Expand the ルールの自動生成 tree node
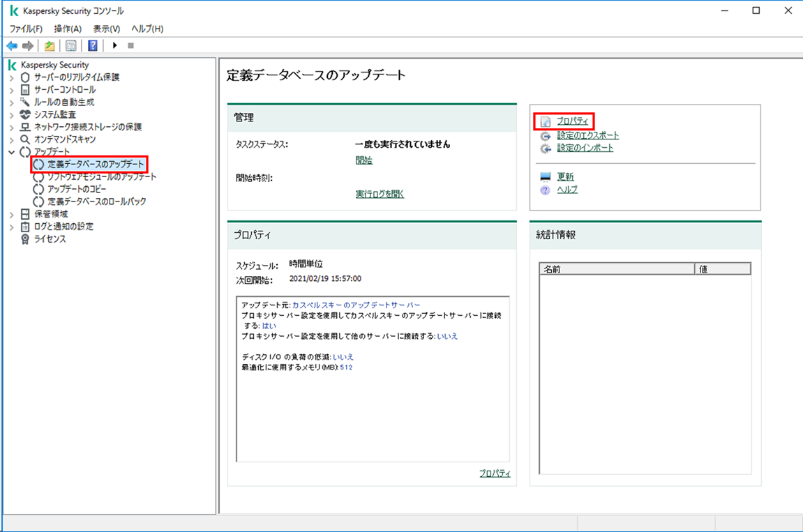Screen dimensions: 803x532 [12, 102]
